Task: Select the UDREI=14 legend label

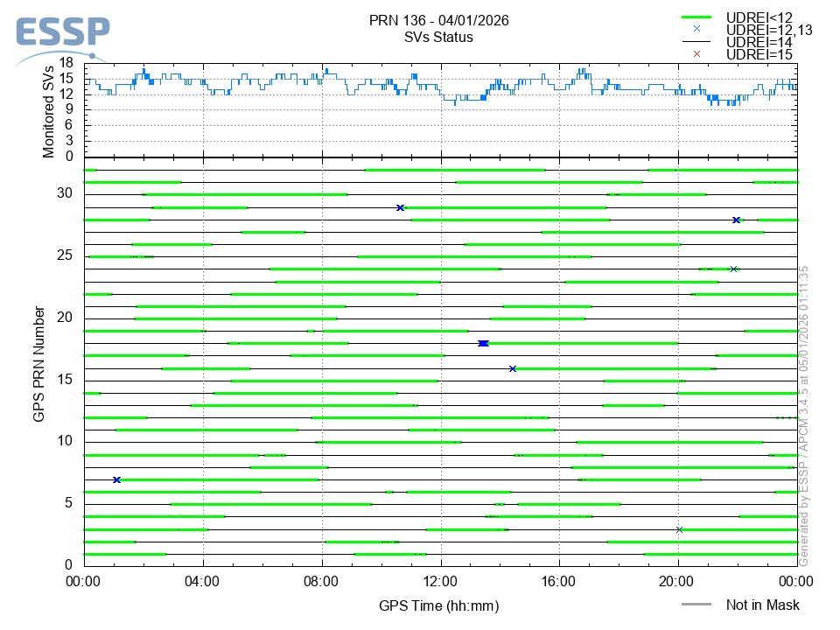Action: click(x=759, y=41)
